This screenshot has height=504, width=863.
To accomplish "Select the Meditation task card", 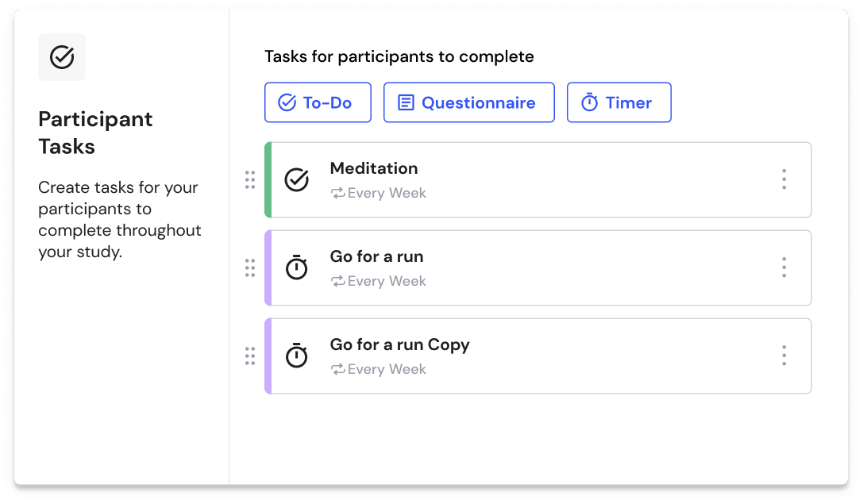I will point(538,180).
